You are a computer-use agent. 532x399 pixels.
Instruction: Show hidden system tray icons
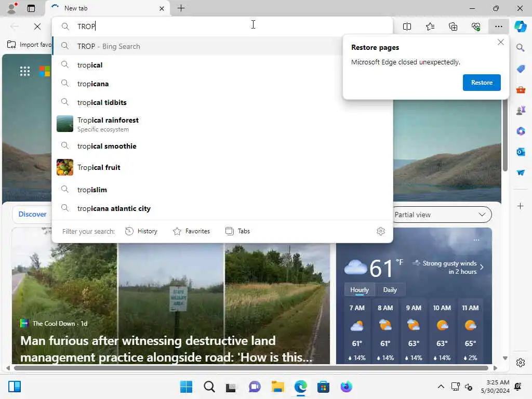[x=441, y=387]
